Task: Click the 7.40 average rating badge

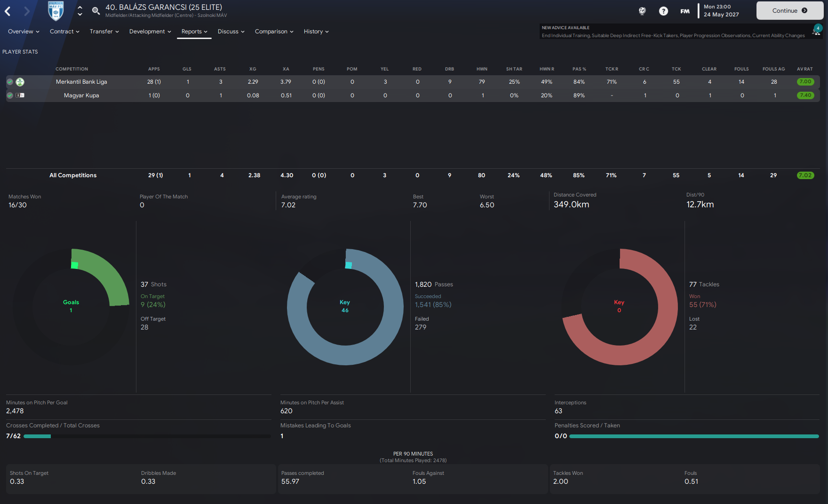Action: (x=805, y=95)
